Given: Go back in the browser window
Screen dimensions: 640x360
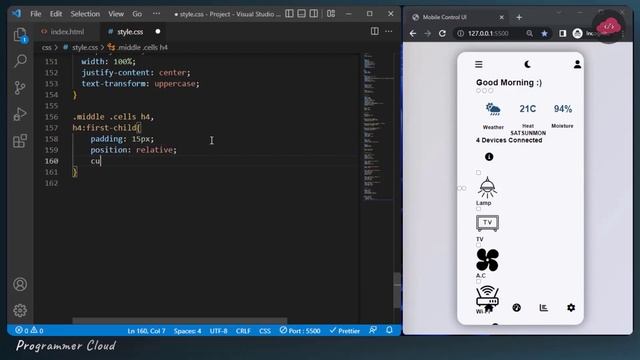Looking at the screenshot, I should click(413, 33).
